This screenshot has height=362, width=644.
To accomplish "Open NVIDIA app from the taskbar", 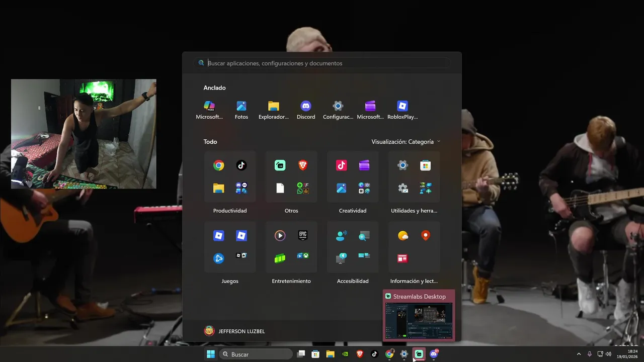I will [345, 354].
